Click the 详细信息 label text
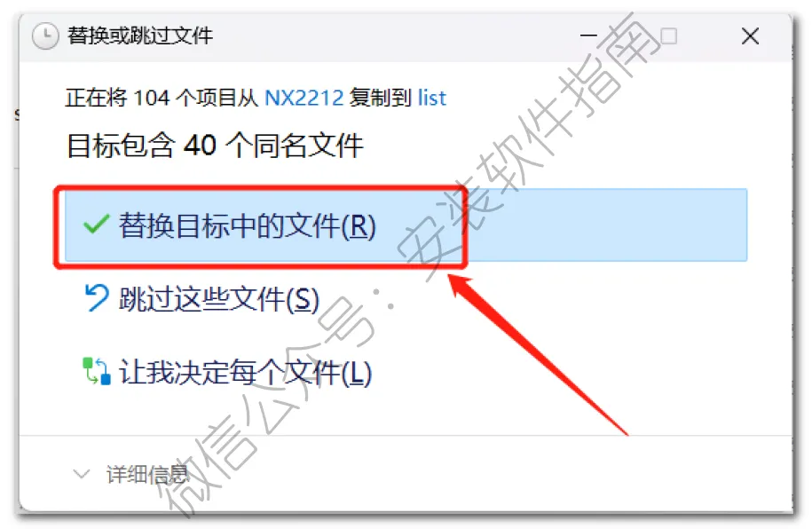 coord(147,474)
